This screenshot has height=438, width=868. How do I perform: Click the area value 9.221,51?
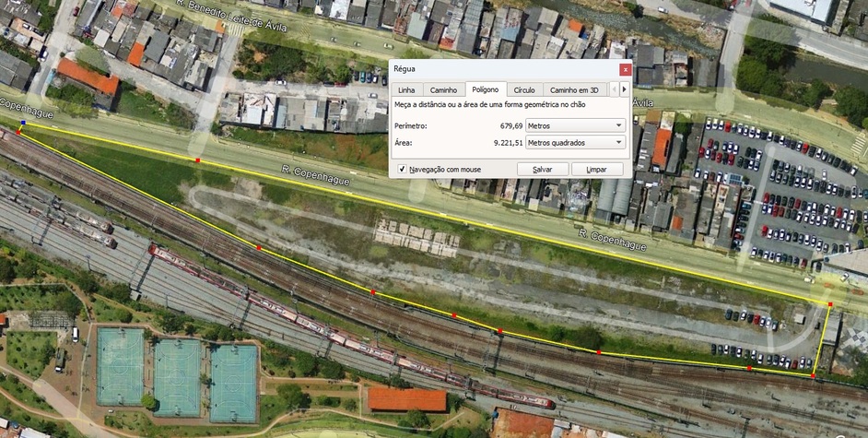509,142
